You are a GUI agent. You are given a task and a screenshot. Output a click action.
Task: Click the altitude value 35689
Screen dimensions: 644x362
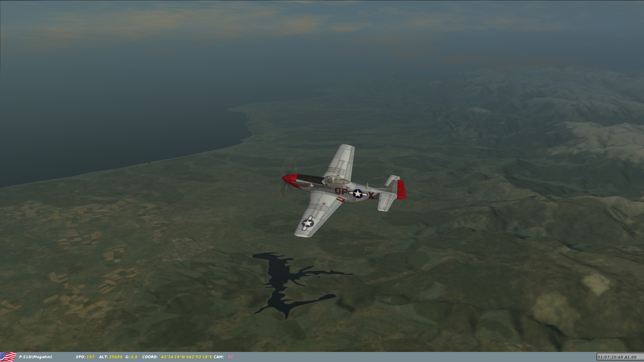(115, 357)
